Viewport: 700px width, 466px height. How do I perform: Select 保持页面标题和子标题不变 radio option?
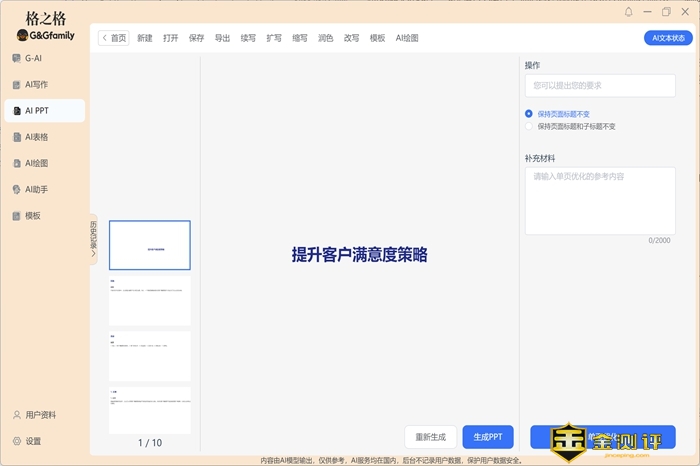tap(529, 127)
